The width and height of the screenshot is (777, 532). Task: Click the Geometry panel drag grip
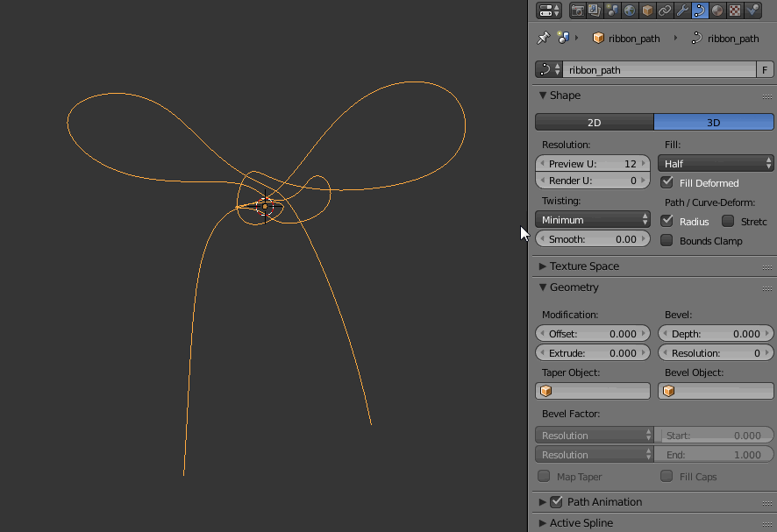[767, 287]
